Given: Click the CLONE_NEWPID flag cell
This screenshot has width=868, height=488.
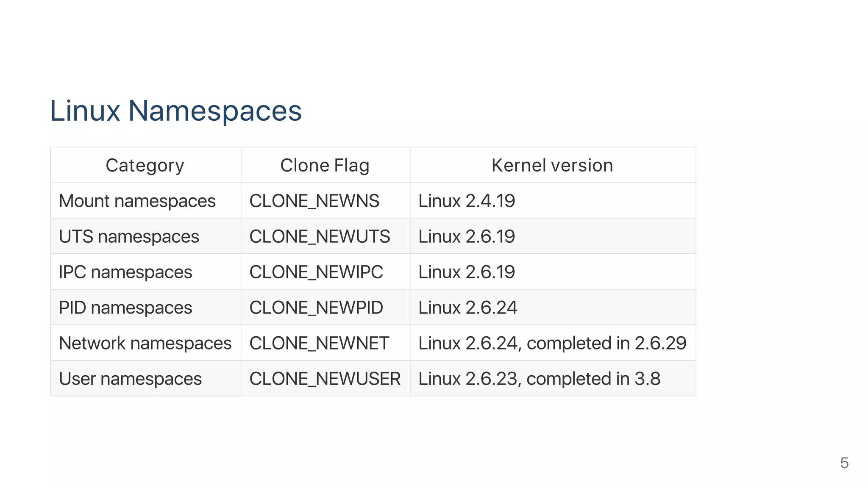Looking at the screenshot, I should click(x=316, y=308).
